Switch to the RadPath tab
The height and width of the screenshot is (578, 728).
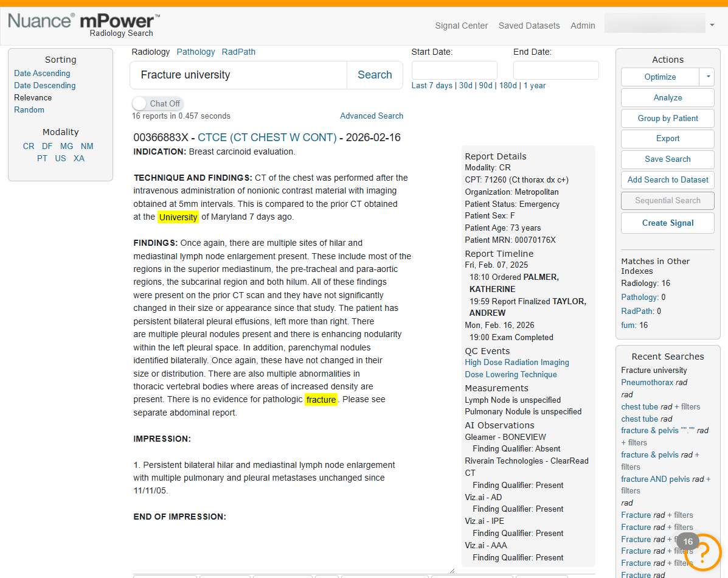point(238,52)
